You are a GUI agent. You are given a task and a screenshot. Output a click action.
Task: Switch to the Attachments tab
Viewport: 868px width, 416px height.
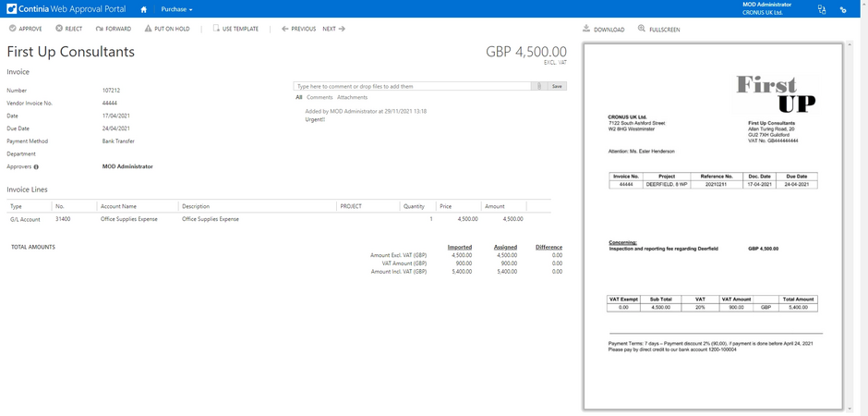click(352, 97)
